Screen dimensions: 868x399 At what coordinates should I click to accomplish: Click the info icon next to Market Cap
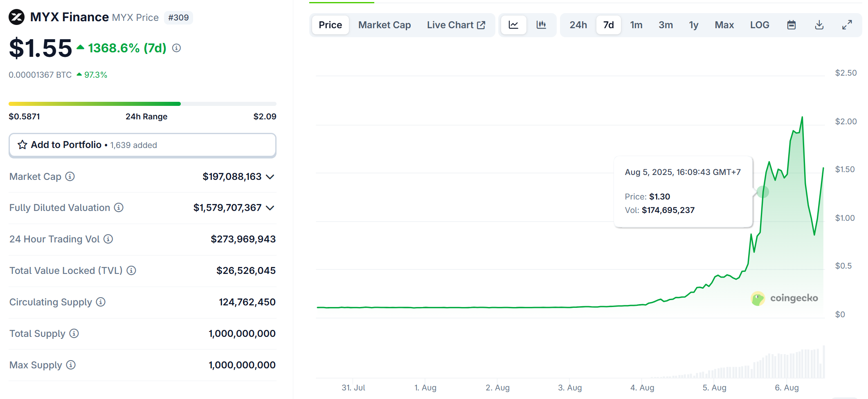(x=70, y=177)
